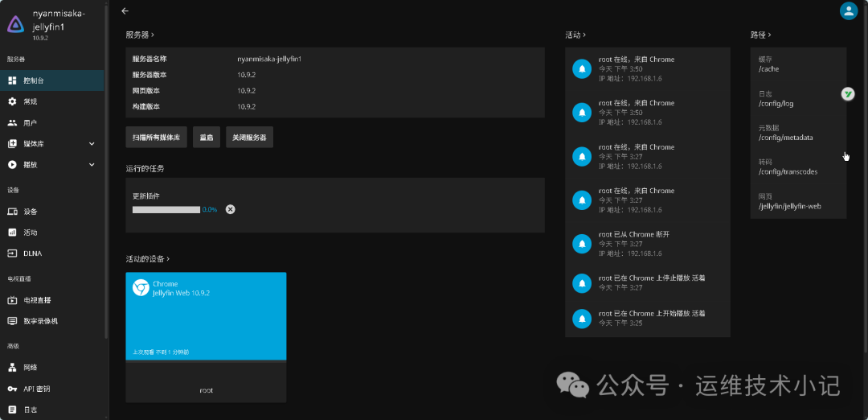Click the chart icon for 活动
Image resolution: width=868 pixels, height=420 pixels.
(12, 233)
